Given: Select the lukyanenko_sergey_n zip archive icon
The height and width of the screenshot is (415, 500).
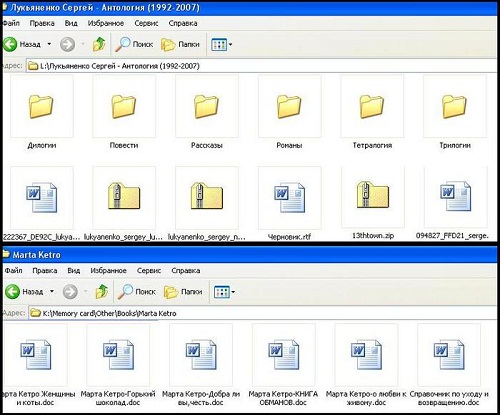Looking at the screenshot, I should pos(207,196).
